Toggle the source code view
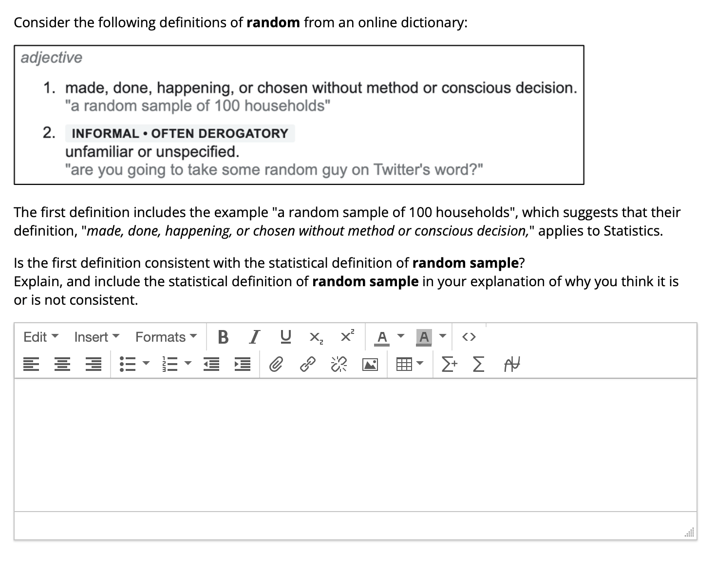The height and width of the screenshot is (588, 715). pyautogui.click(x=469, y=336)
